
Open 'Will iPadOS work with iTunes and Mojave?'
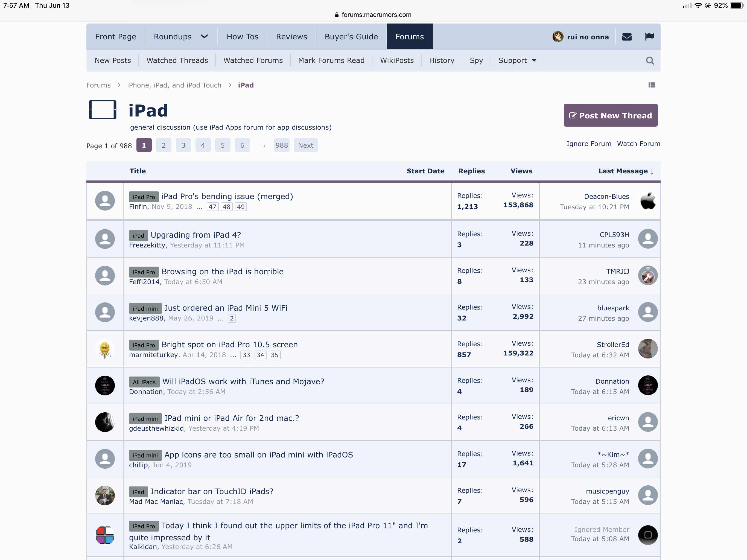click(243, 381)
